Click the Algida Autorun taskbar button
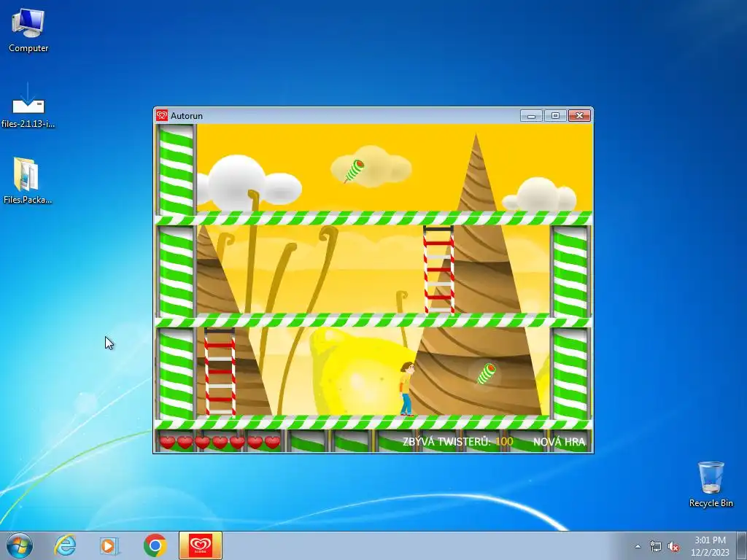The height and width of the screenshot is (560, 747). coord(201,545)
